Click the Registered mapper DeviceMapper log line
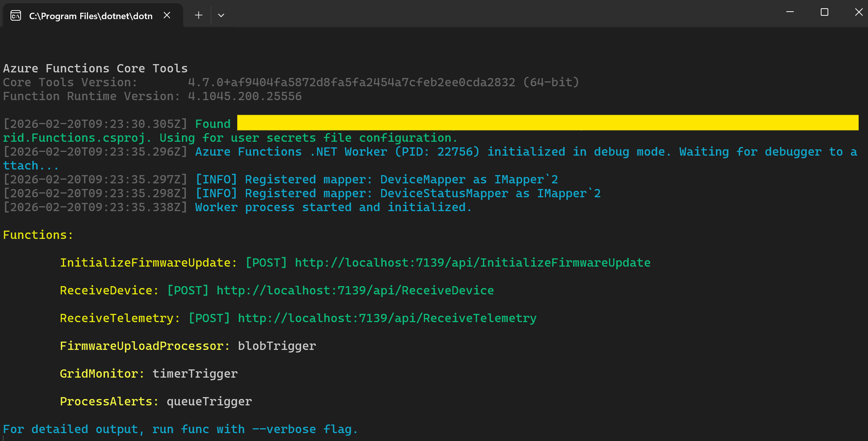868x441 pixels. click(x=281, y=179)
